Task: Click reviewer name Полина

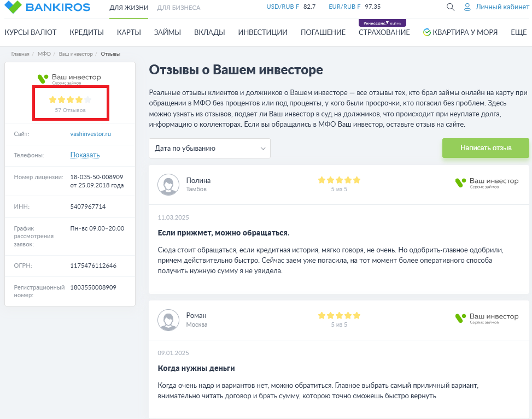Action: [198, 180]
